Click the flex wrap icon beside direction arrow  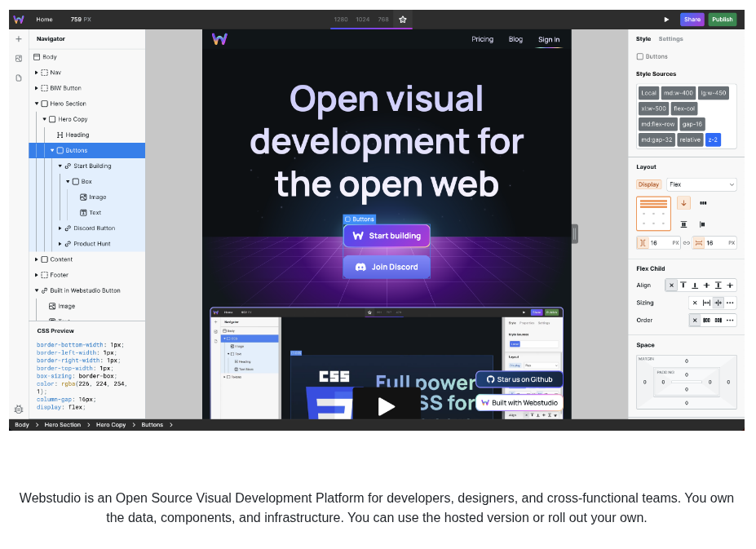(x=703, y=203)
